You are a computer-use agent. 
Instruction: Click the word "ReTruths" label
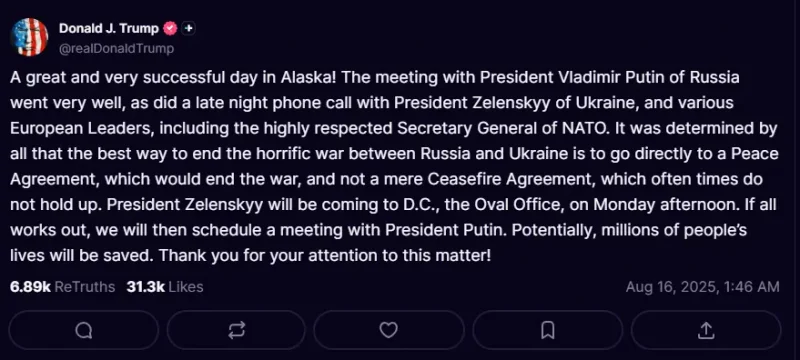(85, 287)
